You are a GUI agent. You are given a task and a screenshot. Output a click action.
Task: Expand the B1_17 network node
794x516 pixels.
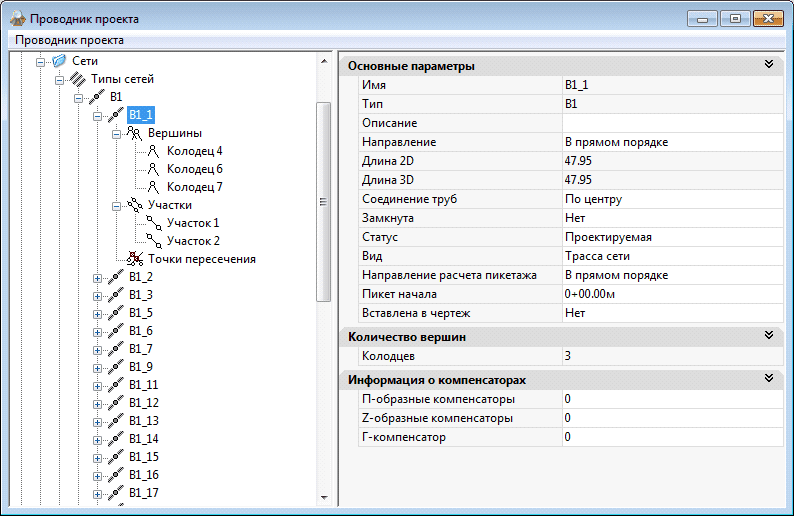coord(98,494)
